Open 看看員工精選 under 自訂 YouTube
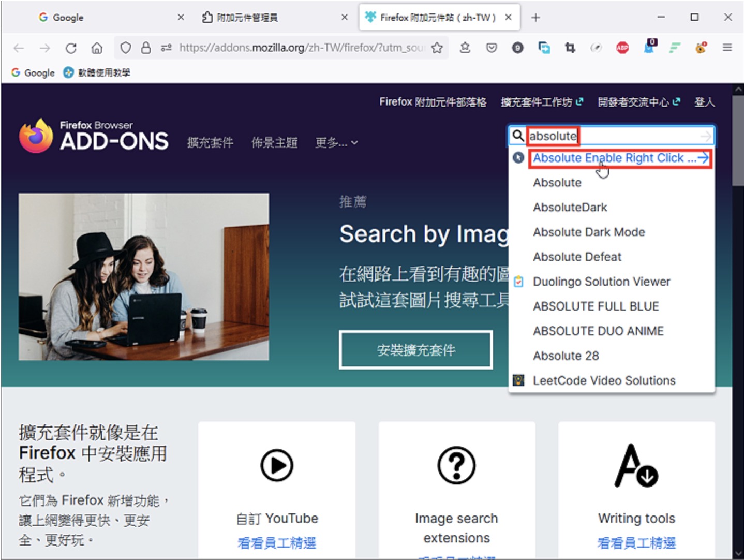The height and width of the screenshot is (560, 744). [x=276, y=543]
